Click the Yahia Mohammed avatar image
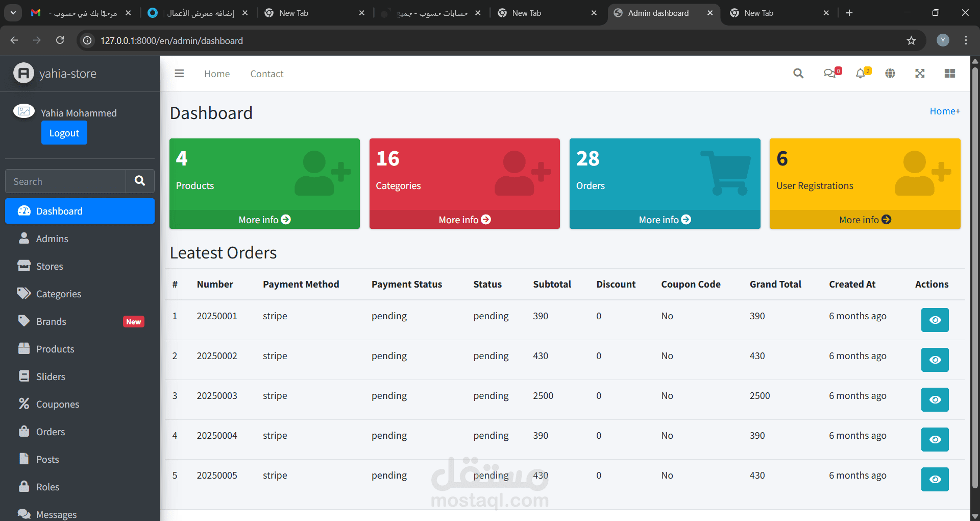The width and height of the screenshot is (980, 521). [x=24, y=111]
